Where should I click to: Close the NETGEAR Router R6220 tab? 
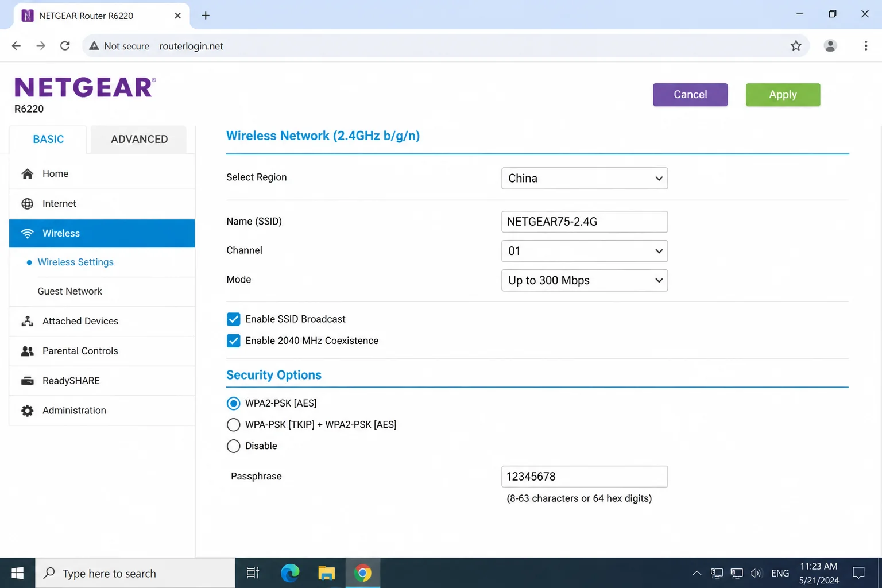[177, 16]
